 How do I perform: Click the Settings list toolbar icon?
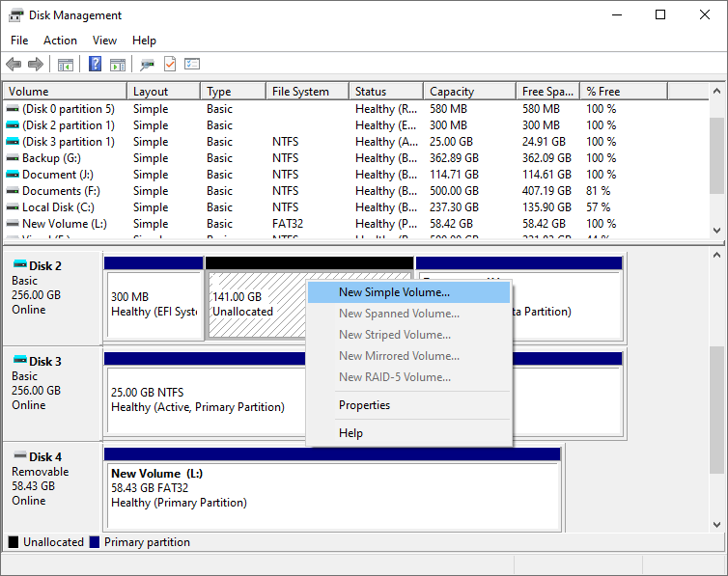(x=192, y=65)
